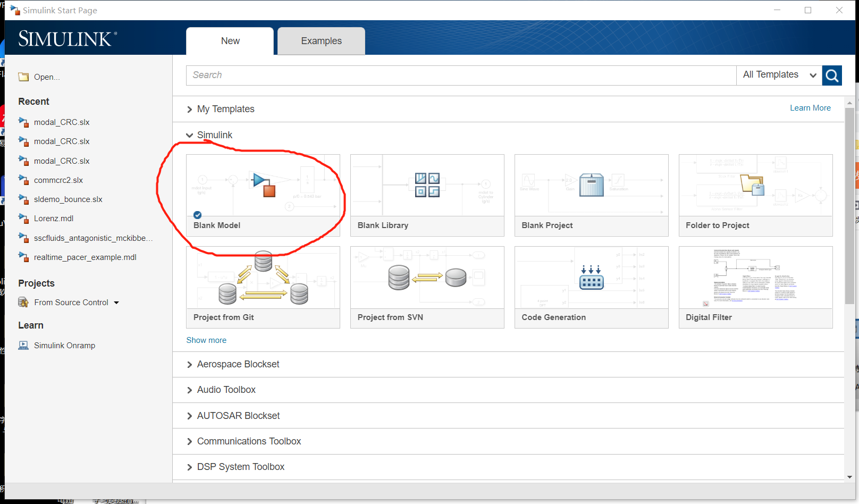859x504 pixels.
Task: Open the All Templates dropdown
Action: pos(779,75)
